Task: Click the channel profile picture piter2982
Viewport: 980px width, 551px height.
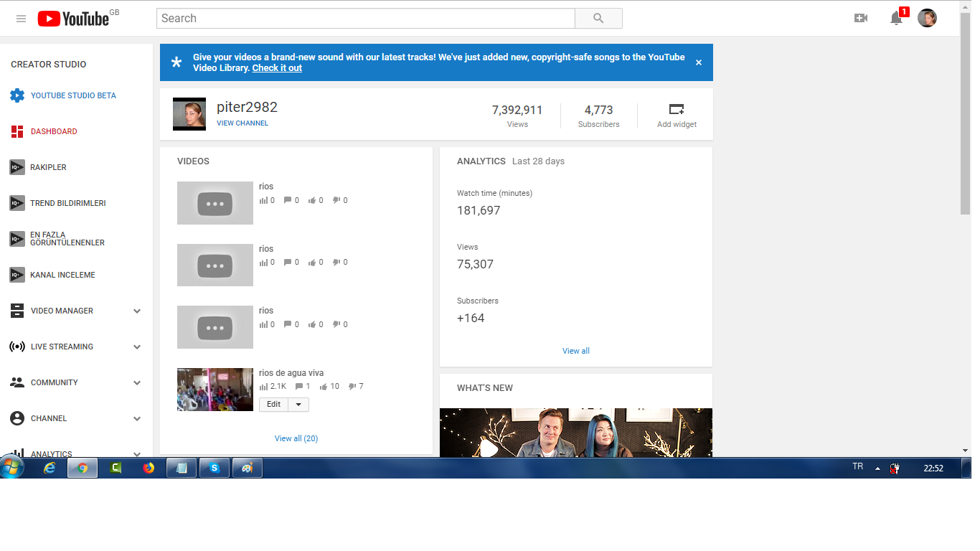Action: (x=189, y=114)
